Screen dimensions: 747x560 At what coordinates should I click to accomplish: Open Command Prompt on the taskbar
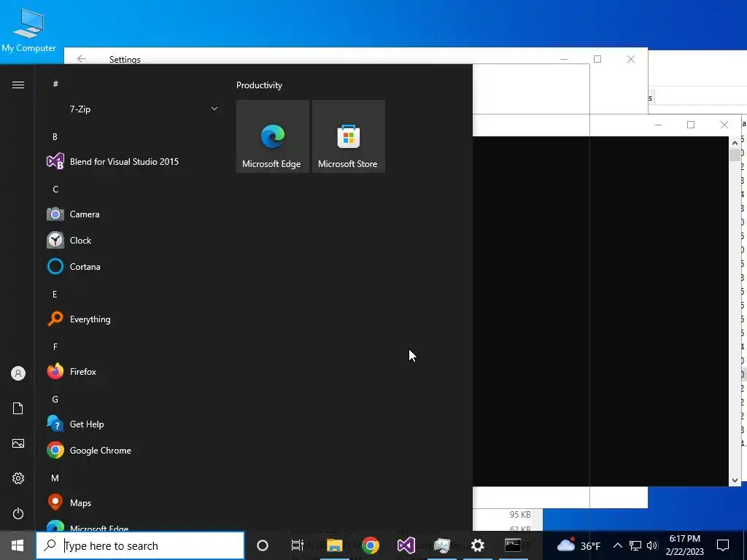point(513,545)
